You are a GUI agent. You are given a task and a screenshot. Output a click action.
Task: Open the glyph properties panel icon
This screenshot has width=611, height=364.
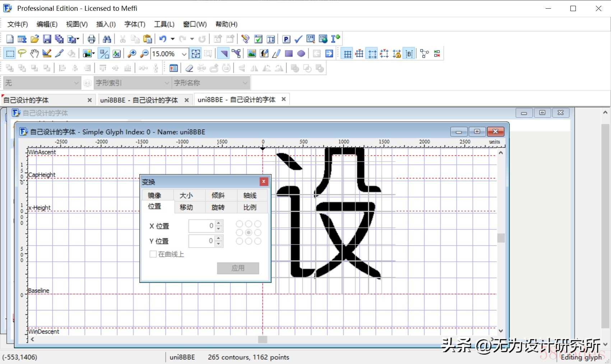tap(173, 68)
